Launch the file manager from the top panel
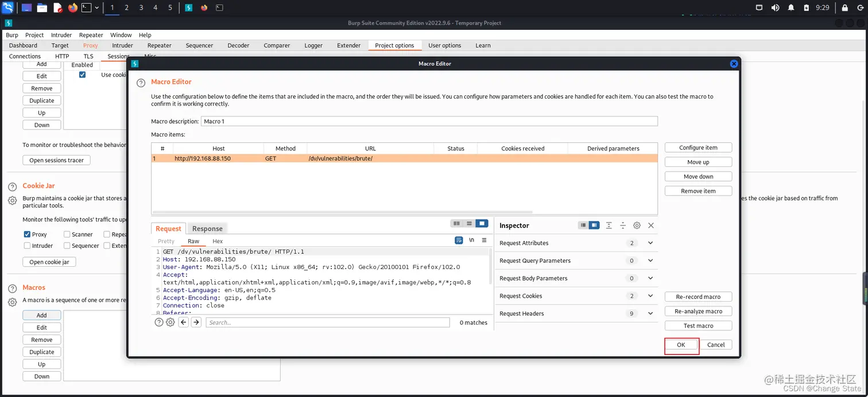This screenshot has height=397, width=868. [x=42, y=8]
